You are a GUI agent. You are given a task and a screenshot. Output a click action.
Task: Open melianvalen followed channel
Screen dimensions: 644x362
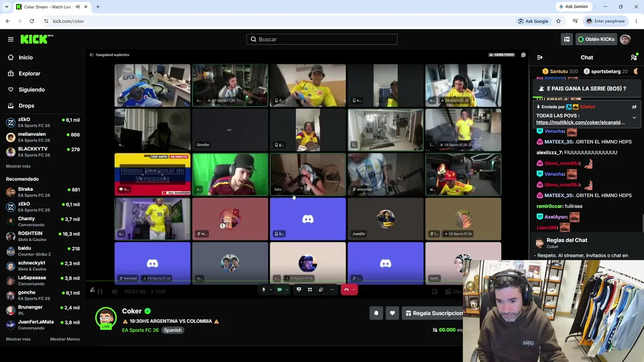[x=43, y=137]
